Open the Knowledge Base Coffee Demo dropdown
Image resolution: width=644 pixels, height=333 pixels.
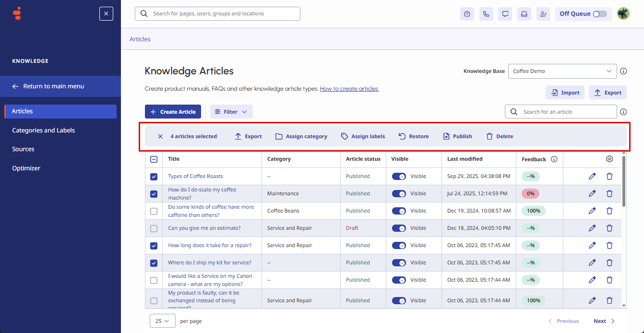562,71
